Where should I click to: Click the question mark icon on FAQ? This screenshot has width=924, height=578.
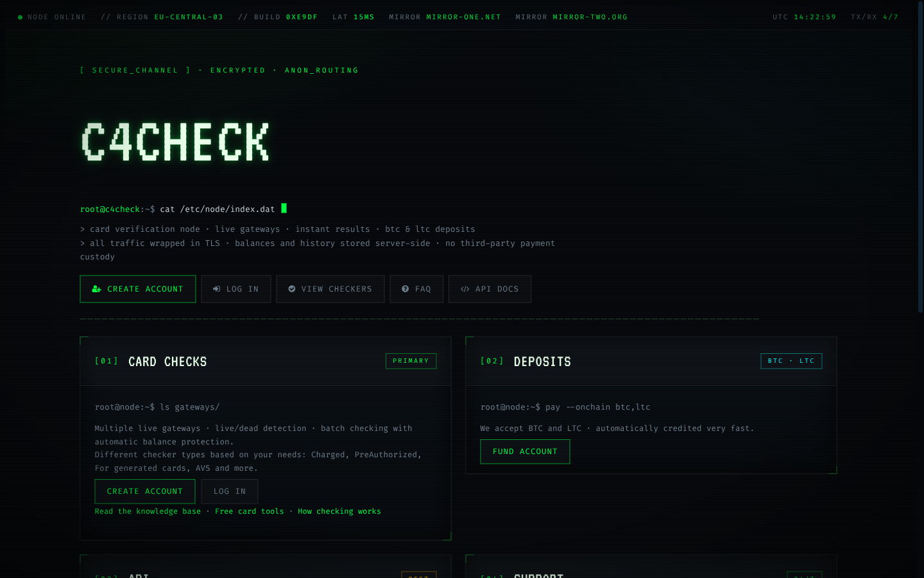[x=406, y=289]
